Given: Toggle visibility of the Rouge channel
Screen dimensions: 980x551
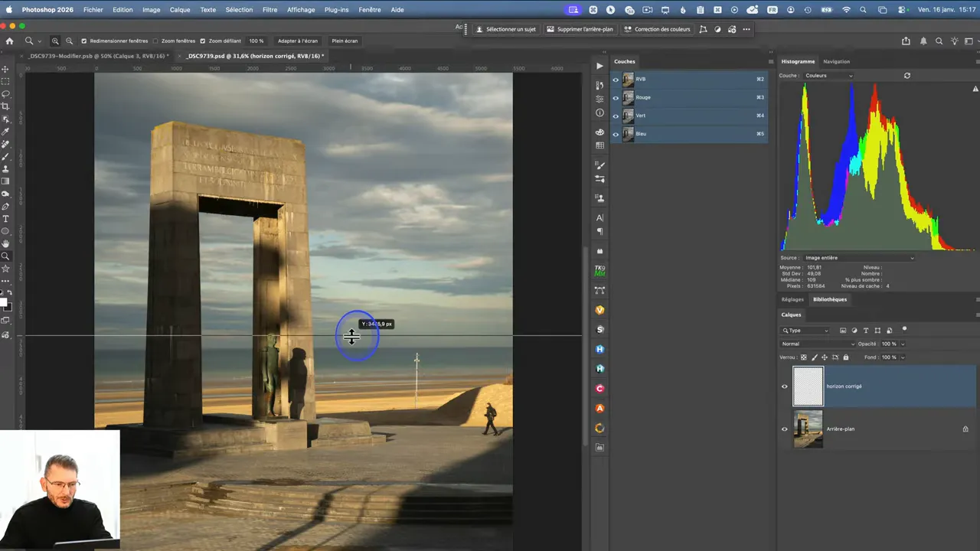Looking at the screenshot, I should (616, 97).
